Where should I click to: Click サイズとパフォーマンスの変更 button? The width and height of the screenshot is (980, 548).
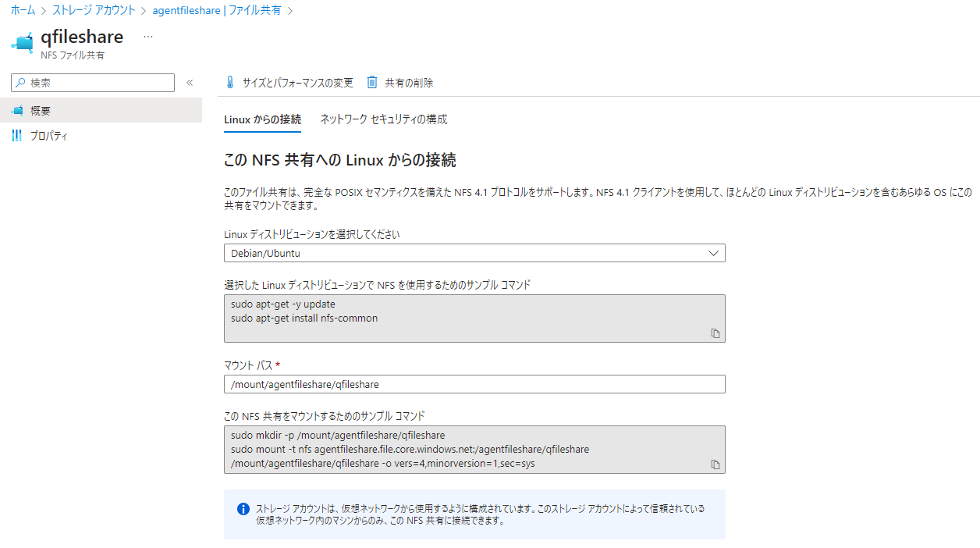(289, 83)
